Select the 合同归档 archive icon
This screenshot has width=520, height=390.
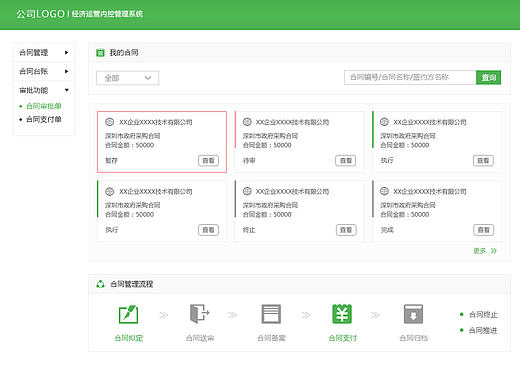point(413,314)
